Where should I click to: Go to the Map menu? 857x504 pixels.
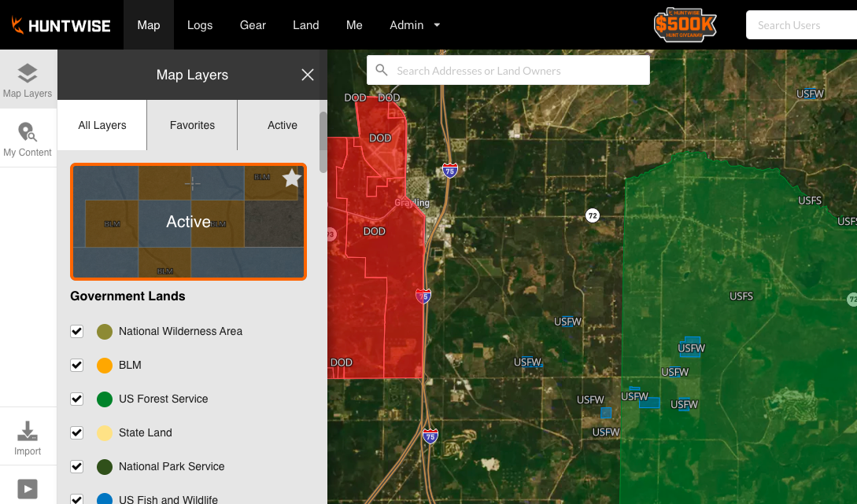pyautogui.click(x=149, y=25)
